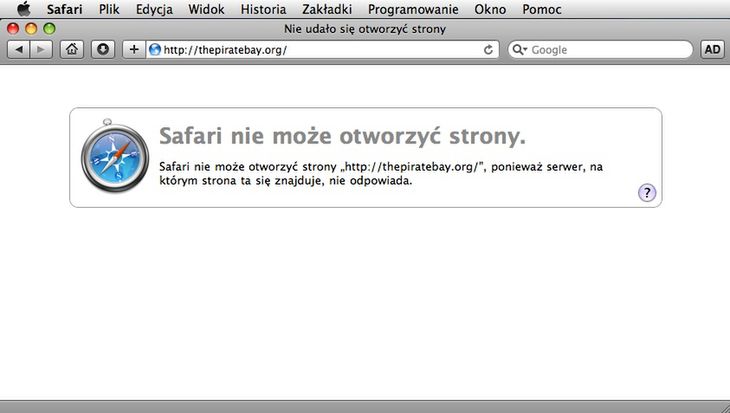This screenshot has width=730, height=413.
Task: Open the Pomoc menu
Action: click(541, 9)
